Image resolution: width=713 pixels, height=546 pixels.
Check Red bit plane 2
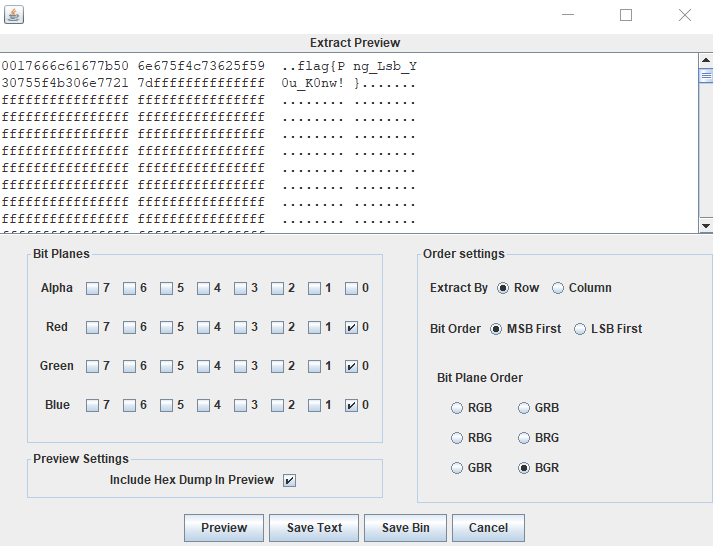pyautogui.click(x=277, y=328)
